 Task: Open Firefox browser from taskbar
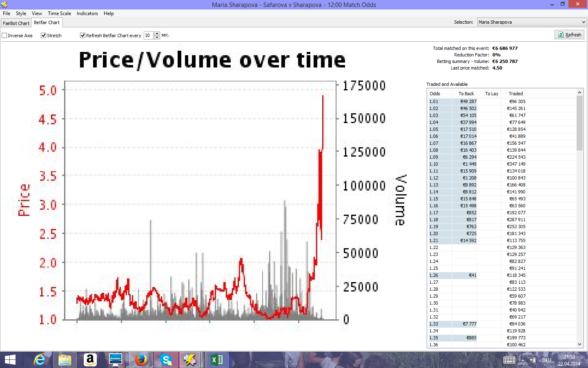[141, 360]
